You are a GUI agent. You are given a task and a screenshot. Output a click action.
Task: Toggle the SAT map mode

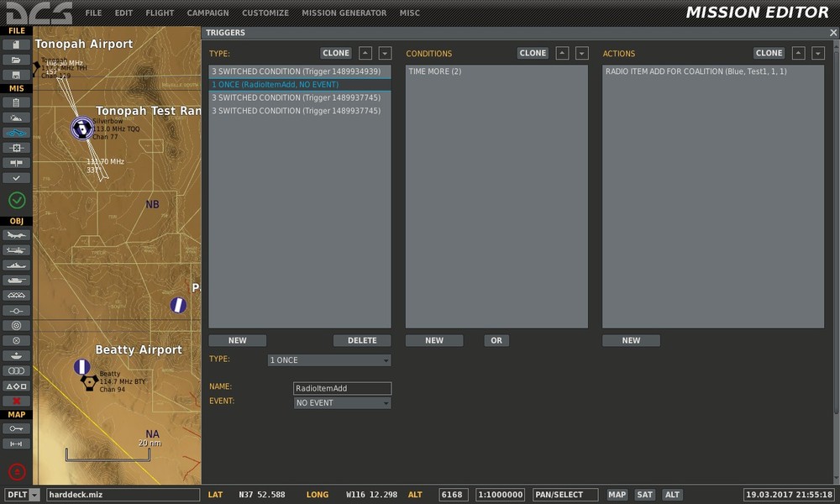tap(644, 495)
